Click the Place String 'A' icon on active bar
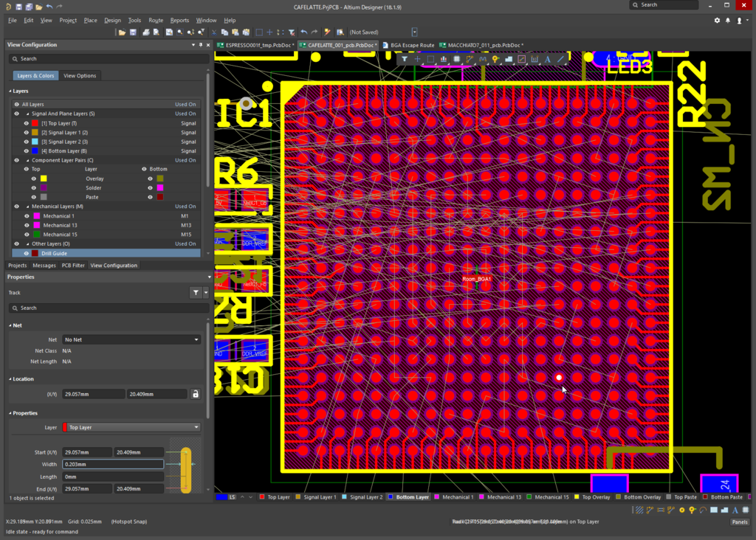Viewport: 756px width, 540px height. click(x=548, y=59)
